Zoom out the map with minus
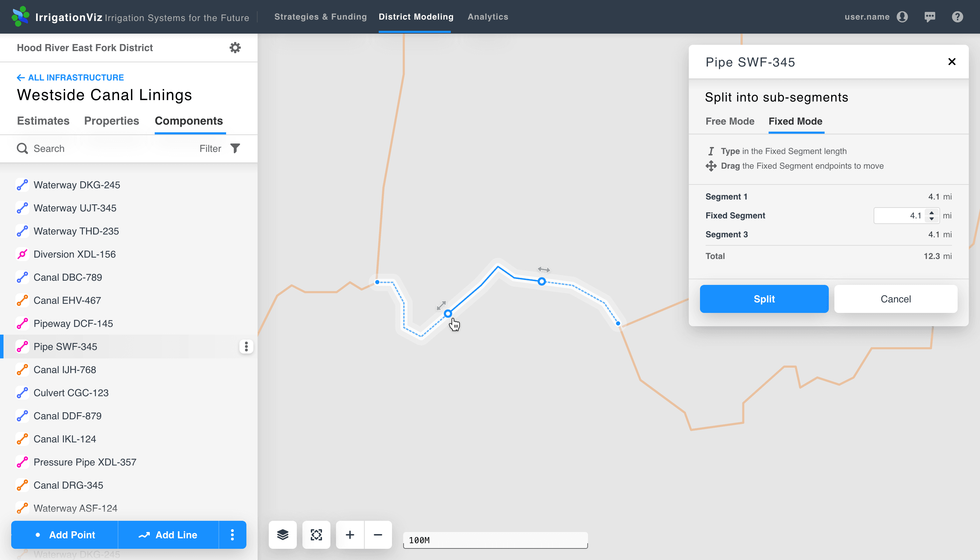The height and width of the screenshot is (560, 980). pos(378,534)
